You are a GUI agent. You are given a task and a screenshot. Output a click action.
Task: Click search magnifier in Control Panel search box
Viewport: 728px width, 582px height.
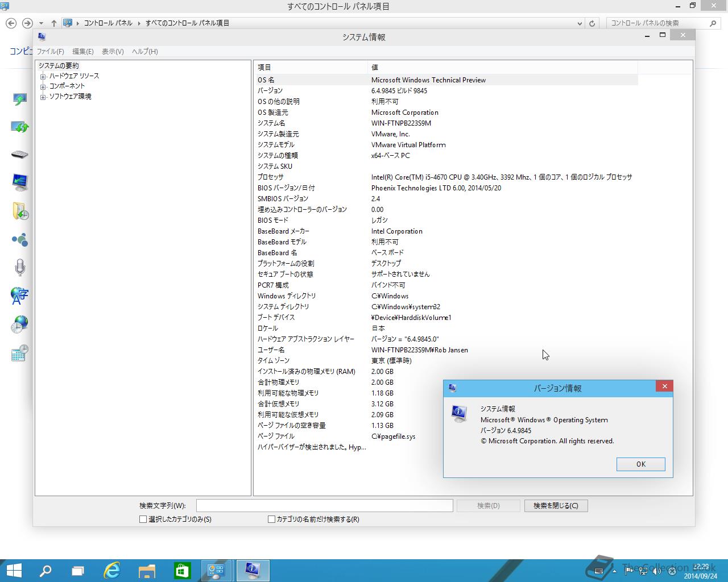(x=713, y=23)
